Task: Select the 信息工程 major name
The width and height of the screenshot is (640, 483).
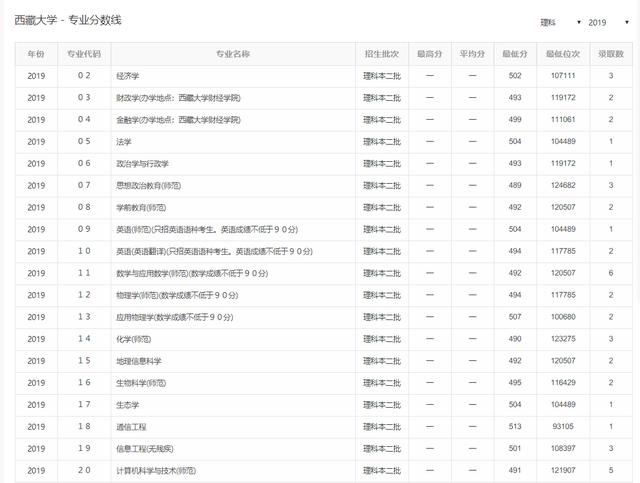Action: pos(145,449)
